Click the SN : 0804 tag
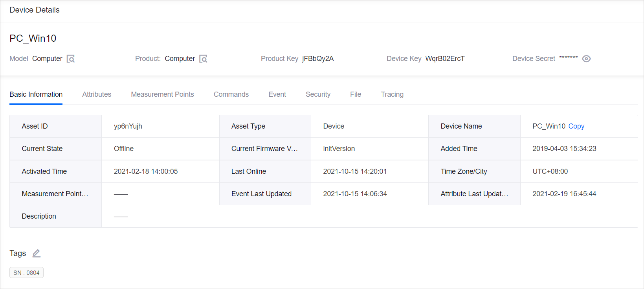644x289 pixels. (26, 272)
